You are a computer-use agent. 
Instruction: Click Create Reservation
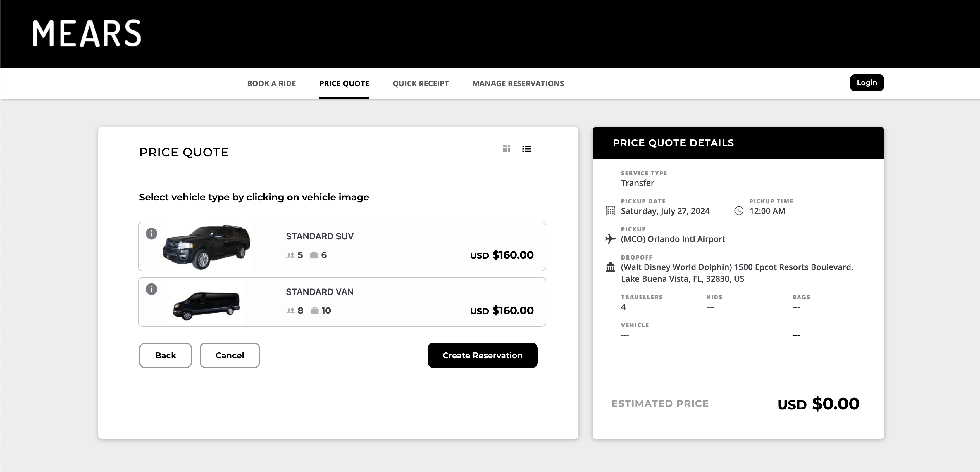tap(482, 355)
